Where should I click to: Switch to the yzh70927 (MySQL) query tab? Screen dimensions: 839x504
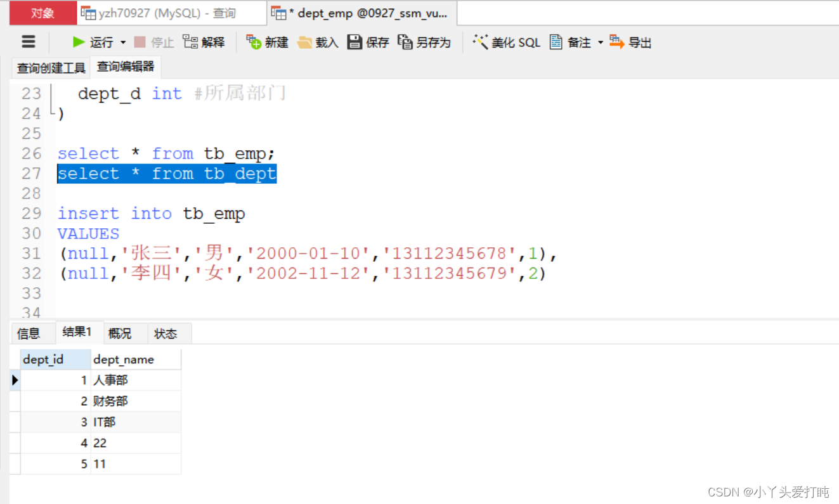(172, 13)
